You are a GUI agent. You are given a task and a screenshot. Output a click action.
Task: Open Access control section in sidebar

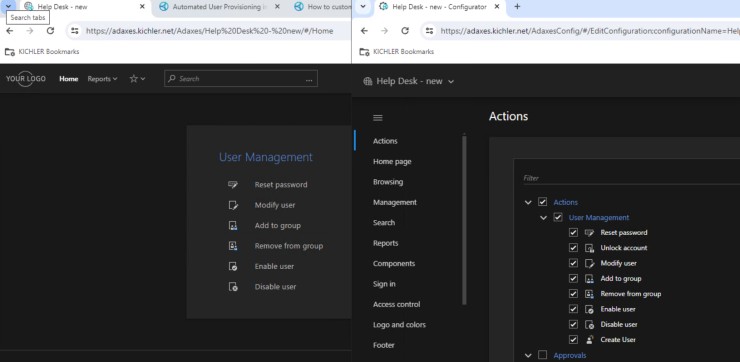pos(396,304)
